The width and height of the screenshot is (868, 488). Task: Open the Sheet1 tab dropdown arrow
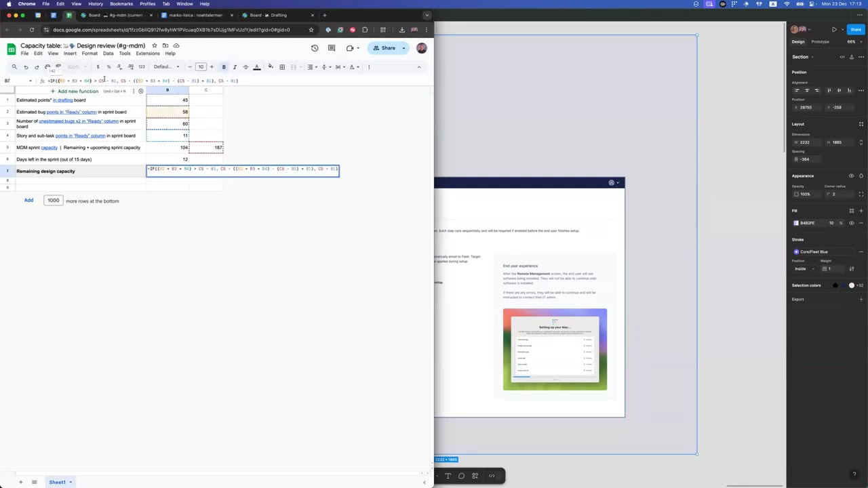pyautogui.click(x=70, y=483)
